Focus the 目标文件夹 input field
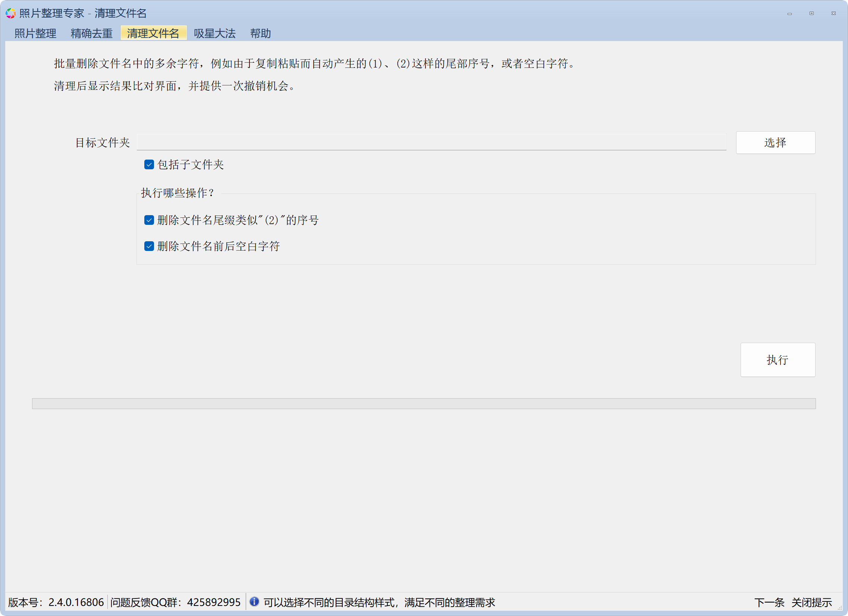The width and height of the screenshot is (848, 616). pos(431,142)
